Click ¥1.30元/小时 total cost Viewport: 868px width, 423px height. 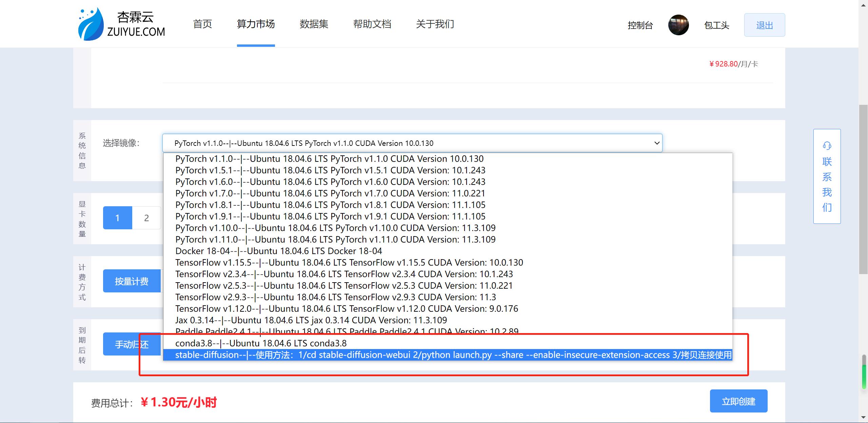[x=179, y=402]
